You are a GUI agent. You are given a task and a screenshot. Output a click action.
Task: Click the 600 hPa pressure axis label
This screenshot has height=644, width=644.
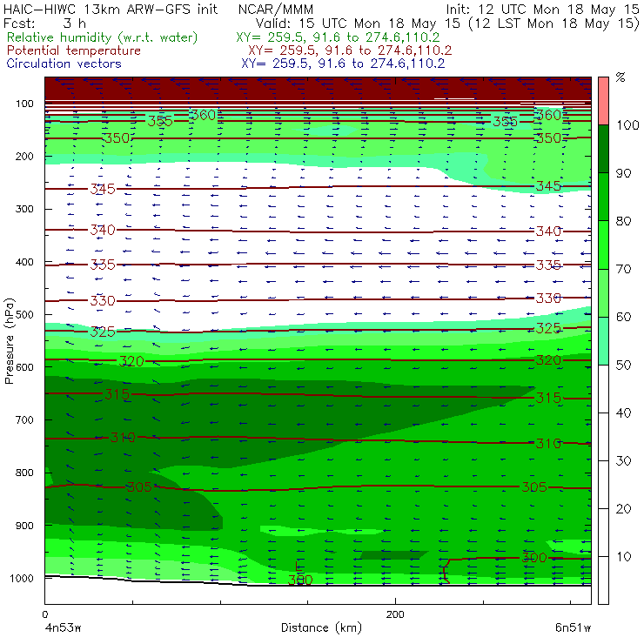pos(24,367)
